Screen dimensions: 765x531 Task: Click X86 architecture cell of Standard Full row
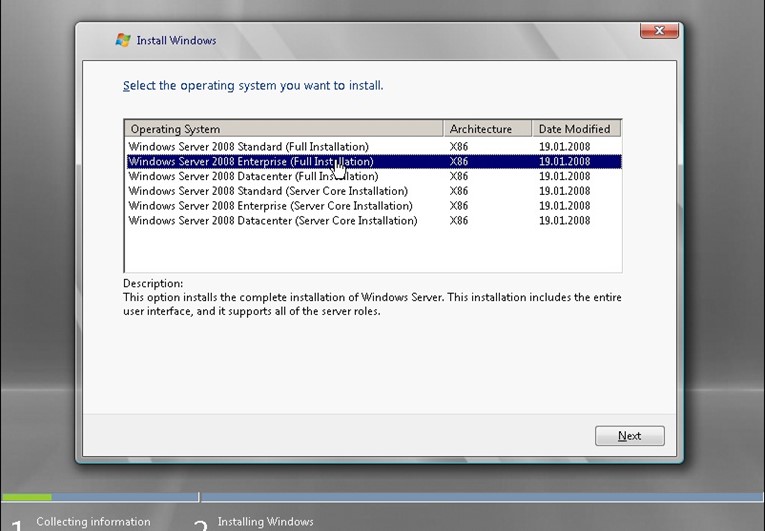tap(459, 147)
